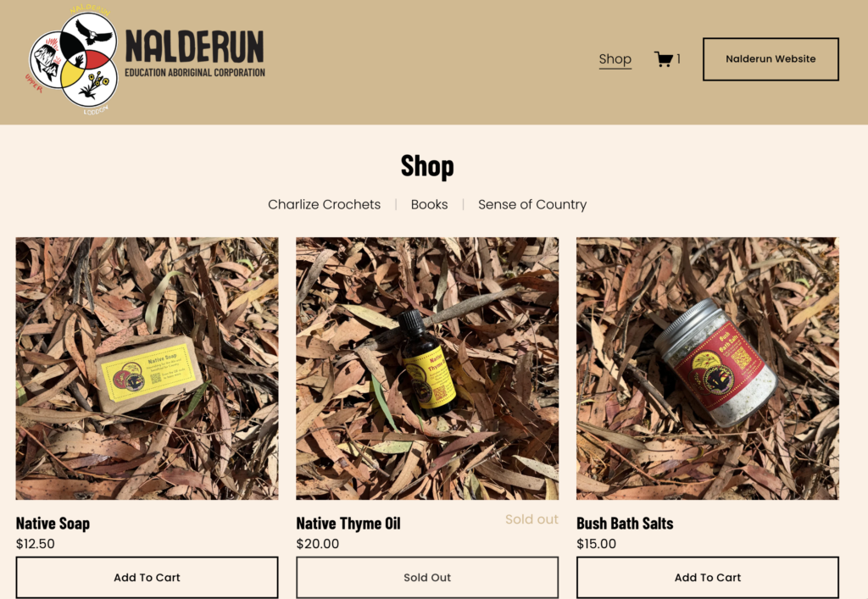Image resolution: width=868 pixels, height=599 pixels.
Task: Open the shopping cart icon
Action: pyautogui.click(x=663, y=58)
